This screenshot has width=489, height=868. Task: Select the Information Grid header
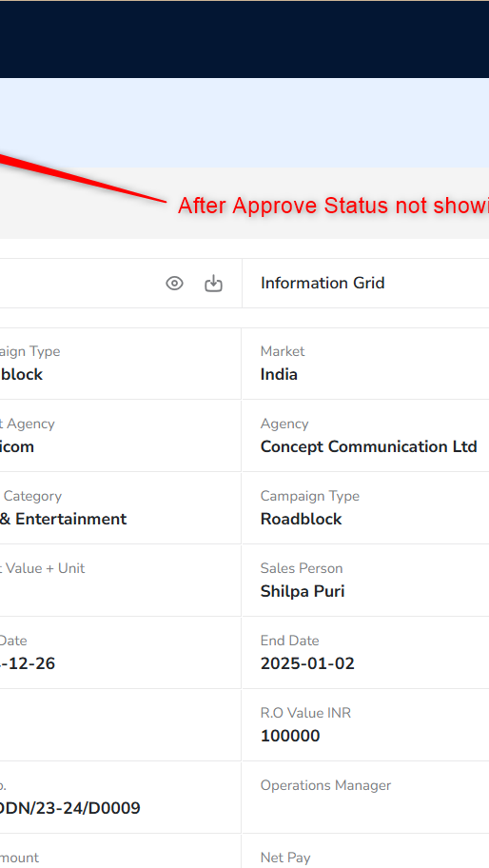[x=323, y=283]
